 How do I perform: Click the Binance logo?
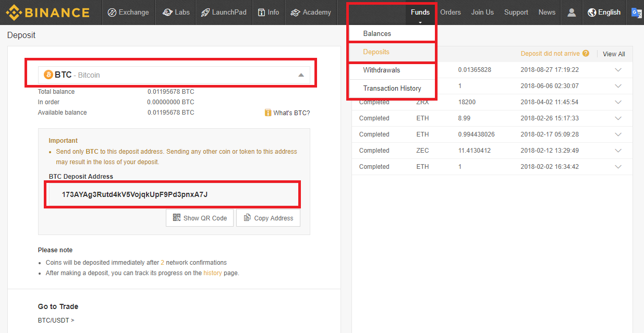pos(47,12)
